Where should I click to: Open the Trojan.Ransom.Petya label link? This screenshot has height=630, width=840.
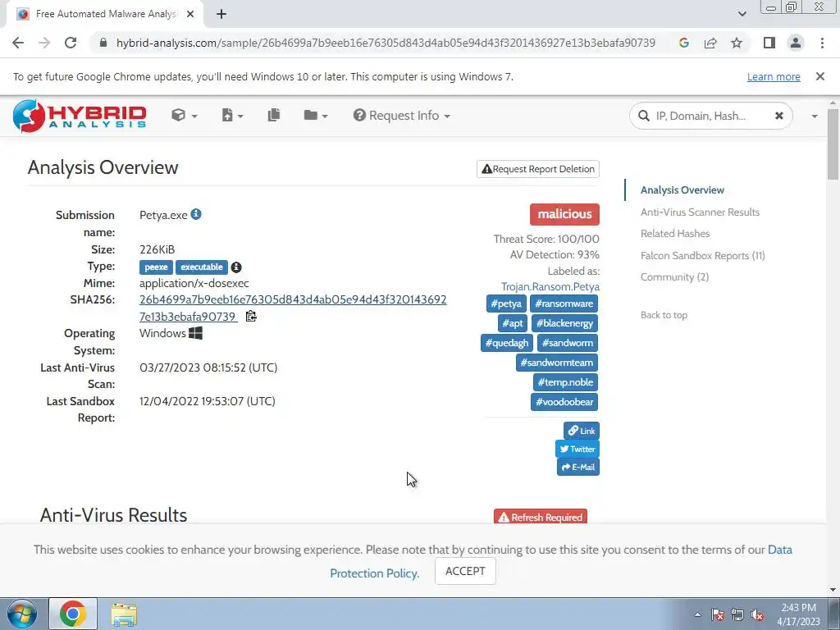[550, 286]
